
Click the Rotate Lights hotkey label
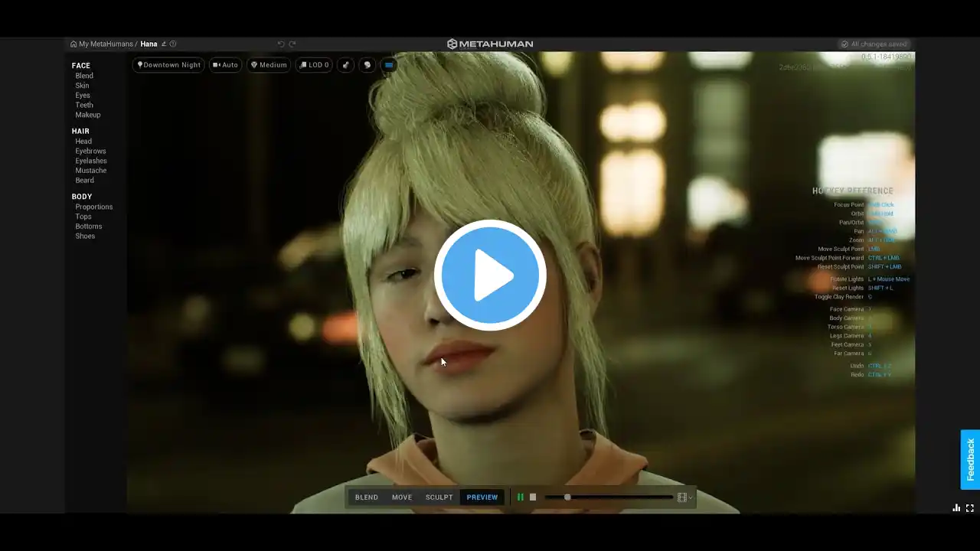[x=847, y=279]
